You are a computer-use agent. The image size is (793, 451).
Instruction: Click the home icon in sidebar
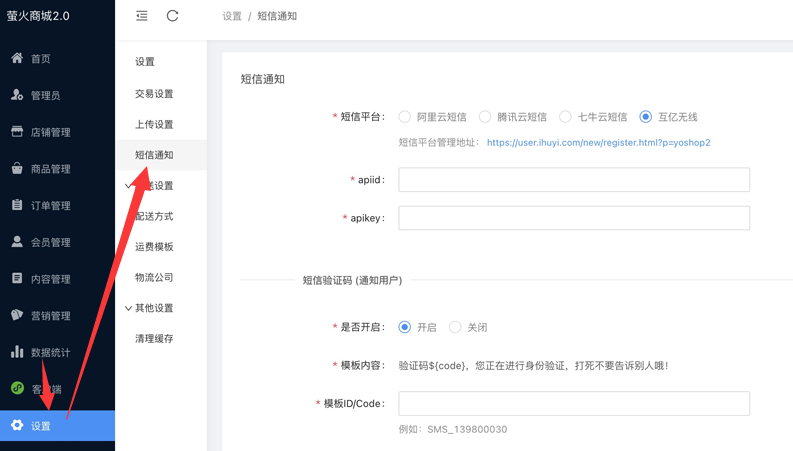[17, 58]
